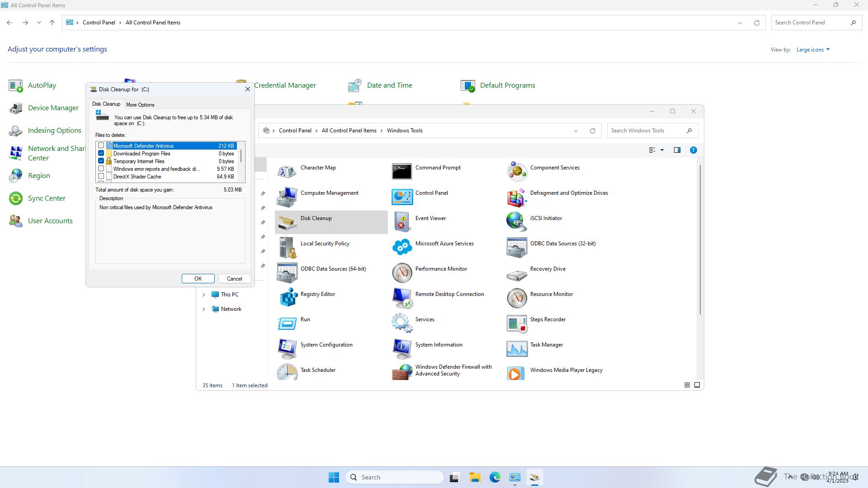Launch Command Prompt icon
The height and width of the screenshot is (488, 868).
[402, 172]
